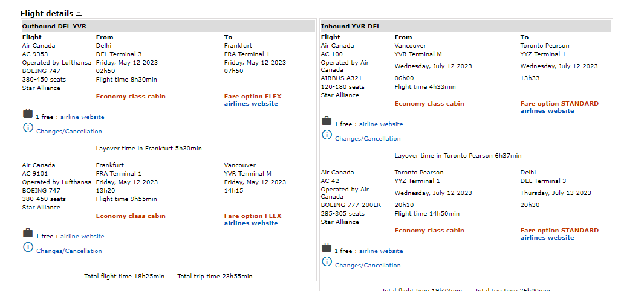Open Changes/Cancellation for flight AC 9101
The height and width of the screenshot is (291, 644).
coord(69,251)
